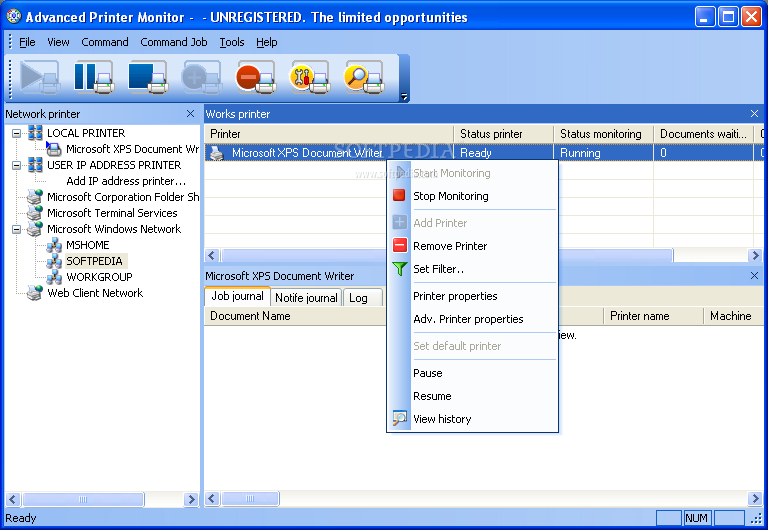Choose View history from context menu
768x530 pixels.
click(473, 419)
